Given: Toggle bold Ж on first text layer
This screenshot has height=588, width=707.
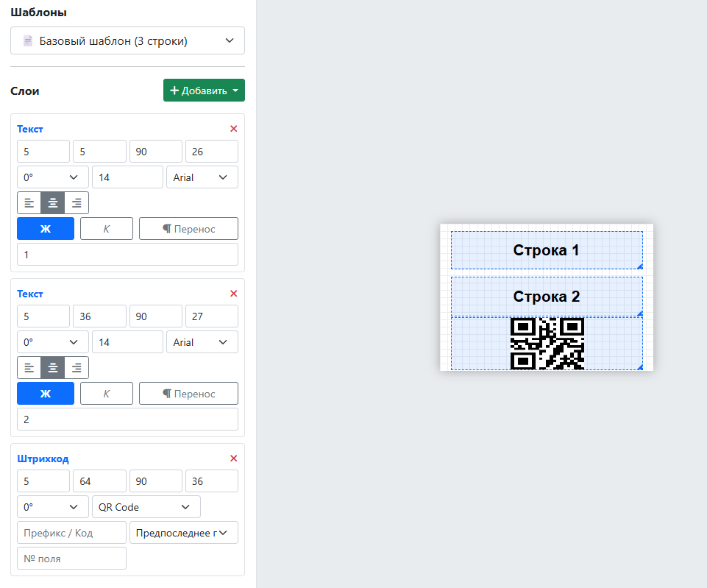Looking at the screenshot, I should pyautogui.click(x=46, y=229).
